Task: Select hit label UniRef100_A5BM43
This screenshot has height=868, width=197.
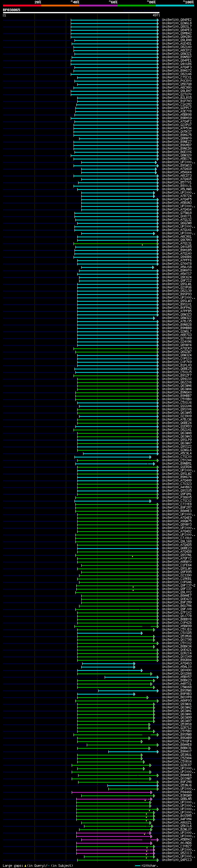Action: pos(177,839)
